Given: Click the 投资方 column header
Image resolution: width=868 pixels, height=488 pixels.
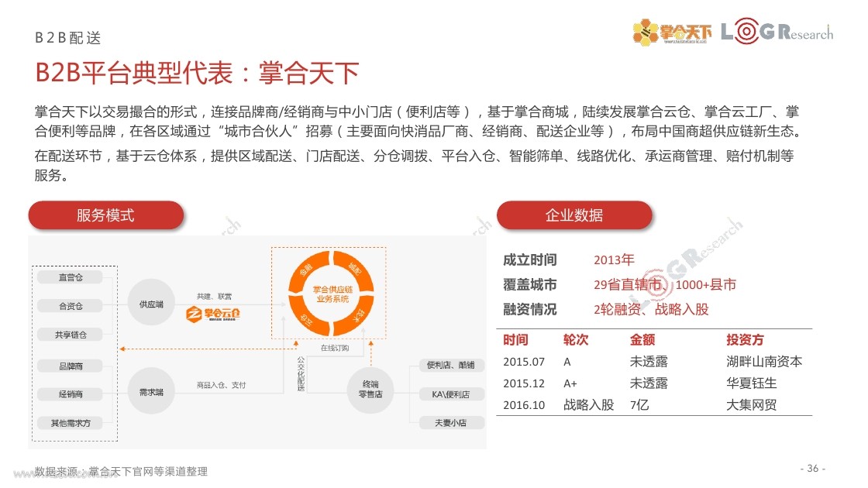Looking at the screenshot, I should (x=745, y=340).
